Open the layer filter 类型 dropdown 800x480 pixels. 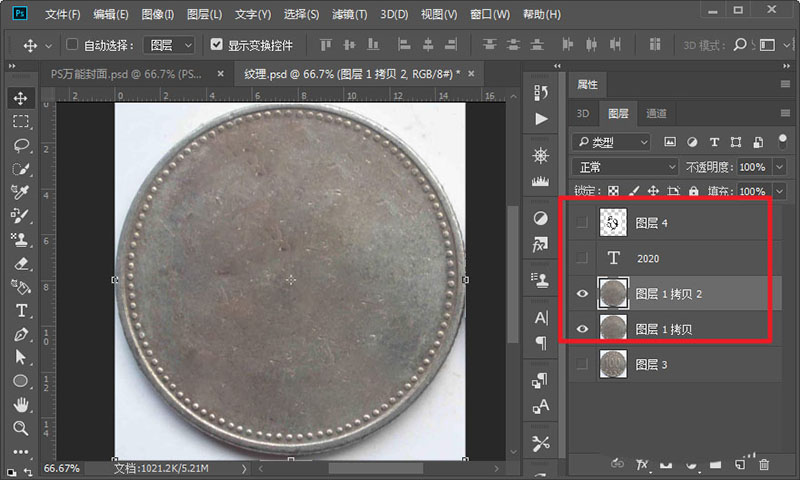(x=611, y=142)
